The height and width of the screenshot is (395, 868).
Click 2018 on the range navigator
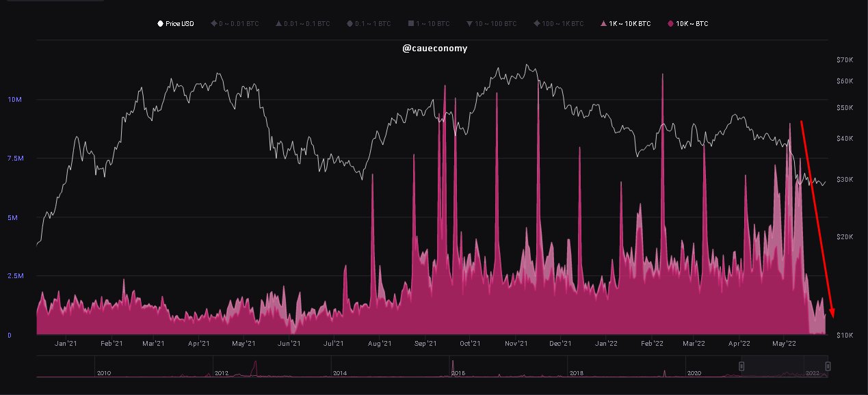[x=577, y=373]
